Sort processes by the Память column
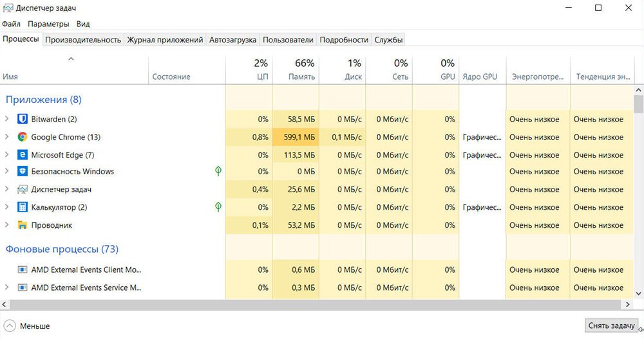Viewport: 644px width, 339px height. (296, 69)
